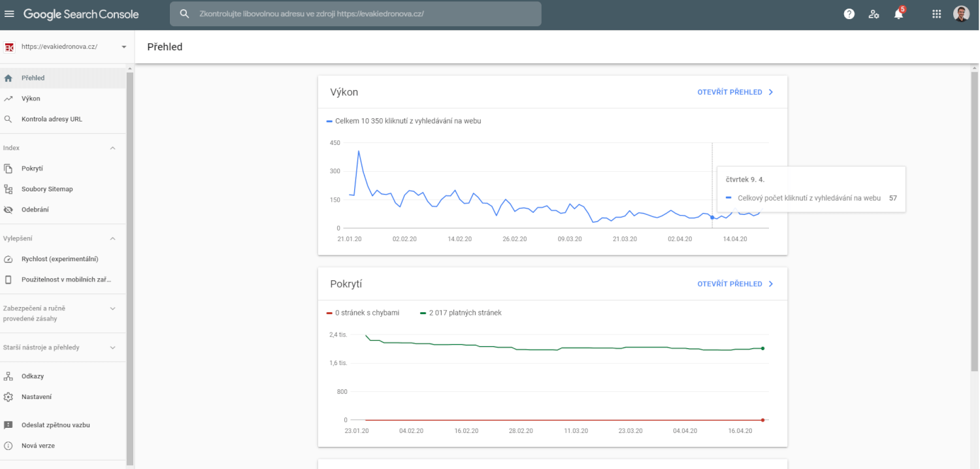Expand Starší nástroje a přehledy
Viewport: 980px width, 469px height.
[112, 347]
